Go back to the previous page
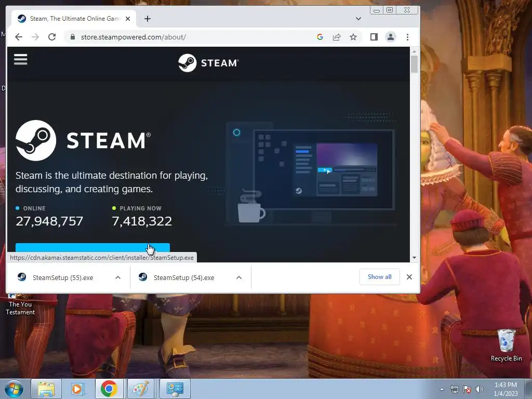The width and height of the screenshot is (532, 399). [x=19, y=37]
